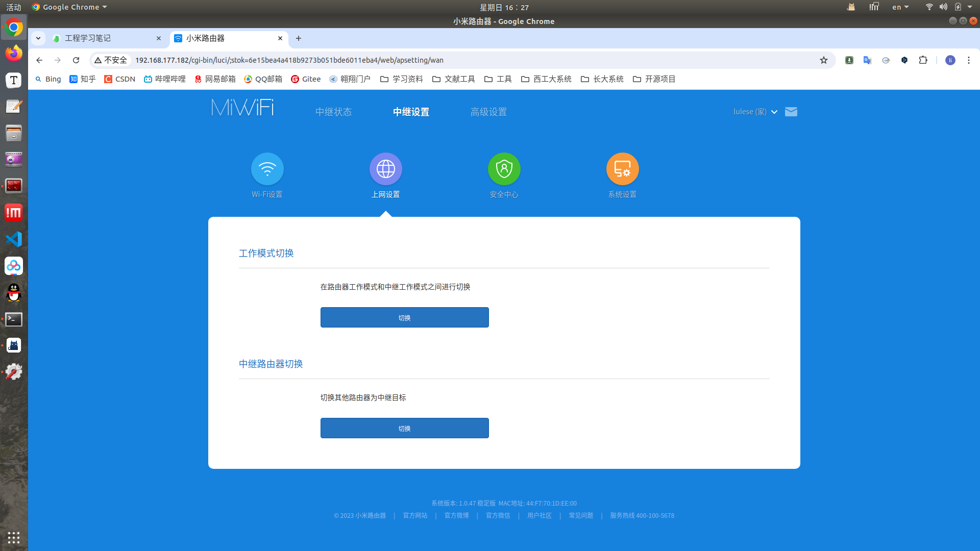Screen dimensions: 980x551
Task: Open the mail envelope icon
Action: (791, 112)
